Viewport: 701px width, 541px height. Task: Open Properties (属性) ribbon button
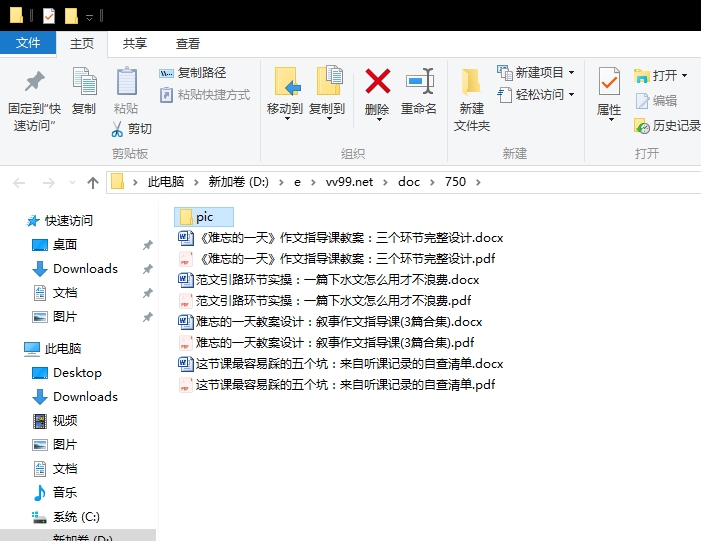[609, 94]
